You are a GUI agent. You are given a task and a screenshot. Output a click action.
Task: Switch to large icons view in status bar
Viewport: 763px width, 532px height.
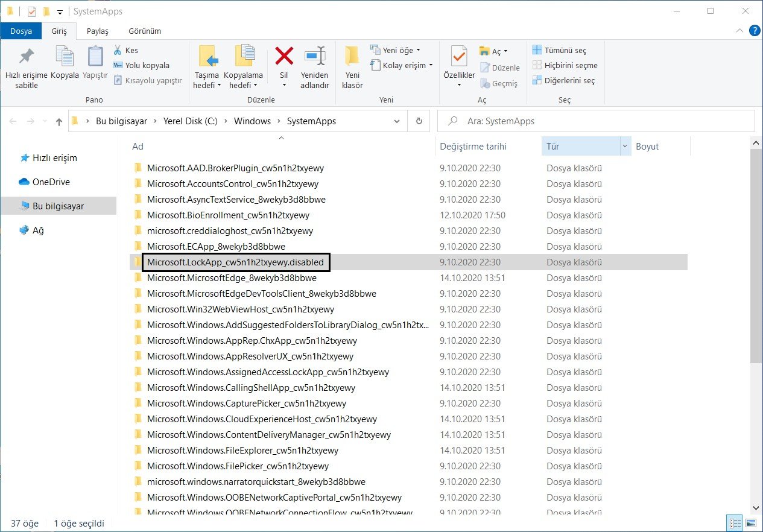(751, 523)
